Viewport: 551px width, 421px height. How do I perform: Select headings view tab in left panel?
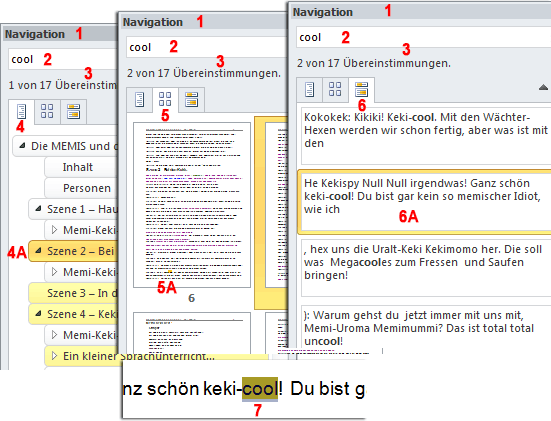(21, 111)
